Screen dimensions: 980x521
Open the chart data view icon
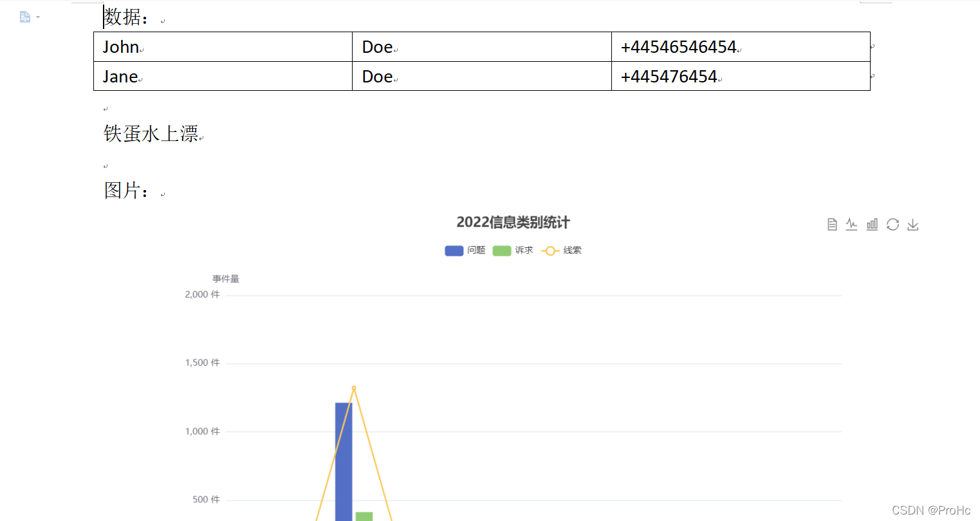tap(832, 224)
